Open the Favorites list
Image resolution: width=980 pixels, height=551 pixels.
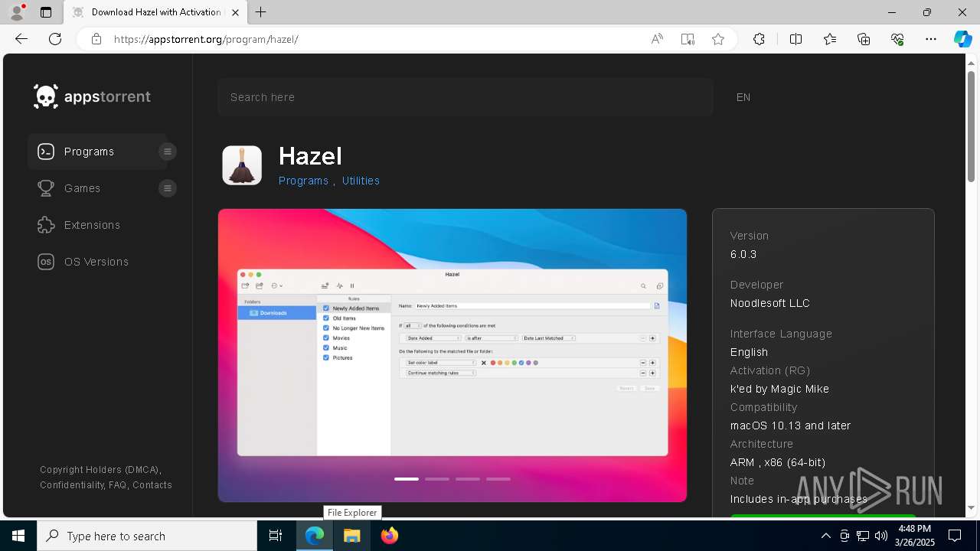point(830,39)
